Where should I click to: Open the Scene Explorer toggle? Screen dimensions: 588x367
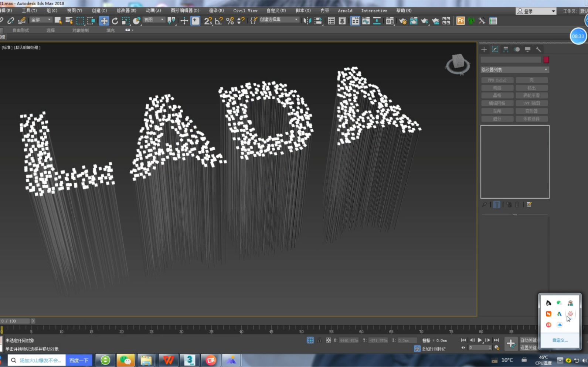pos(331,21)
